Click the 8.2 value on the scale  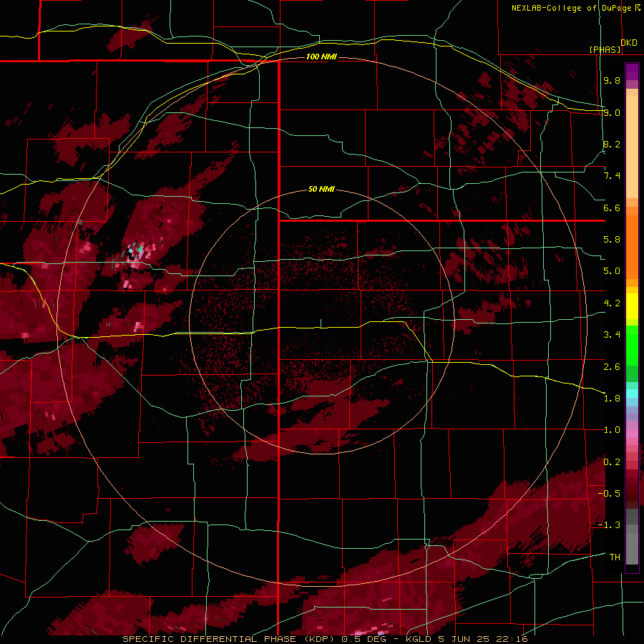612,144
